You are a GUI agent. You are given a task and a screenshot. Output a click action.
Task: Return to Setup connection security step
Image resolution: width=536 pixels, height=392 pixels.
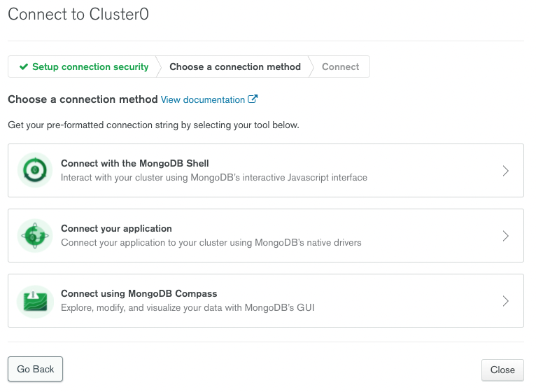[x=84, y=66]
